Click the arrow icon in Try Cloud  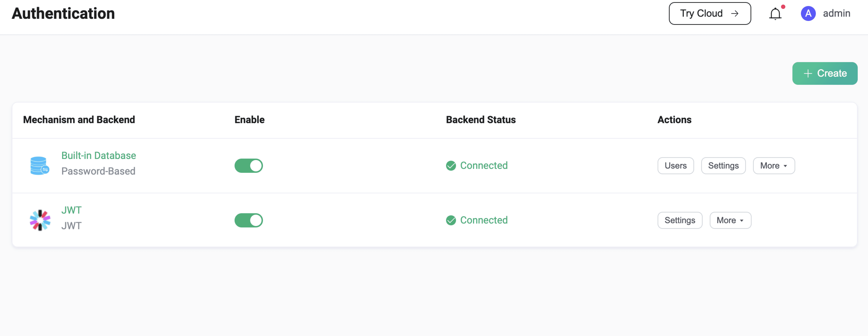point(735,13)
